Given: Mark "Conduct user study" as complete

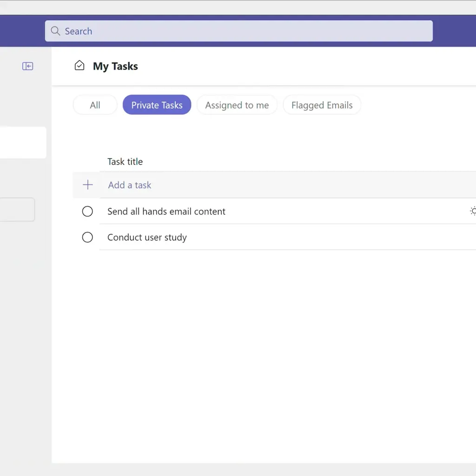Looking at the screenshot, I should point(87,238).
